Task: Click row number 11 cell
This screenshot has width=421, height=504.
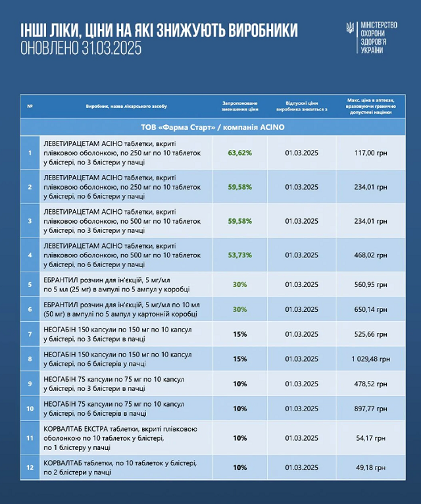Action: [x=30, y=438]
